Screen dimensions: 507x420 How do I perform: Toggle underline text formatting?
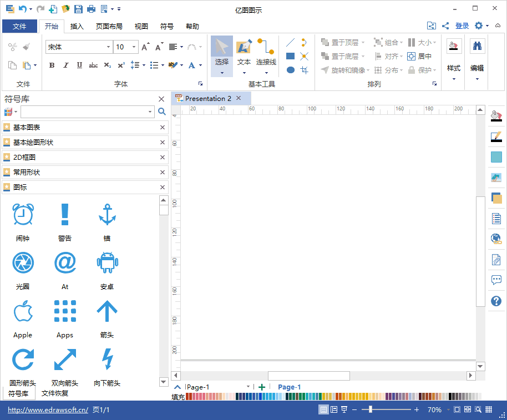[x=79, y=65]
